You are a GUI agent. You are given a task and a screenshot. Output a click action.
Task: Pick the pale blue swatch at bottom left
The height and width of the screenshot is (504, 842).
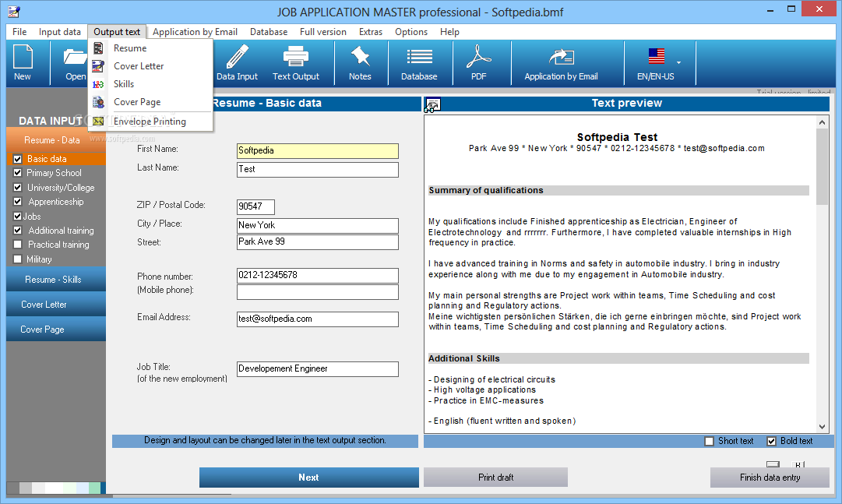(82, 488)
